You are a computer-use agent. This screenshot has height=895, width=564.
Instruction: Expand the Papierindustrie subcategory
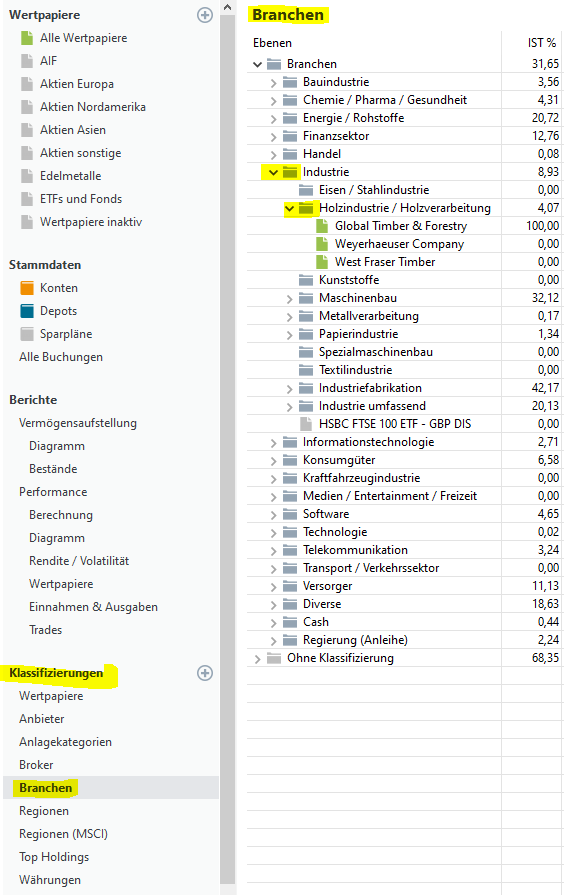289,334
